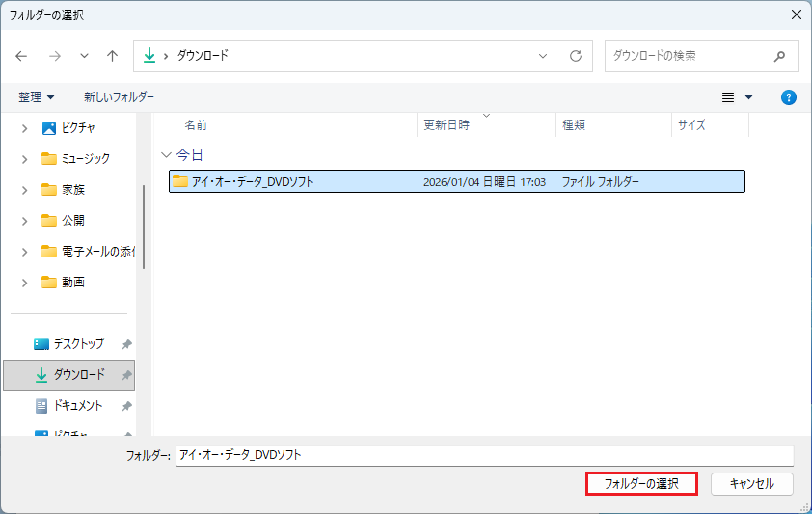
Task: Click the Back navigation arrow
Action: click(x=22, y=56)
